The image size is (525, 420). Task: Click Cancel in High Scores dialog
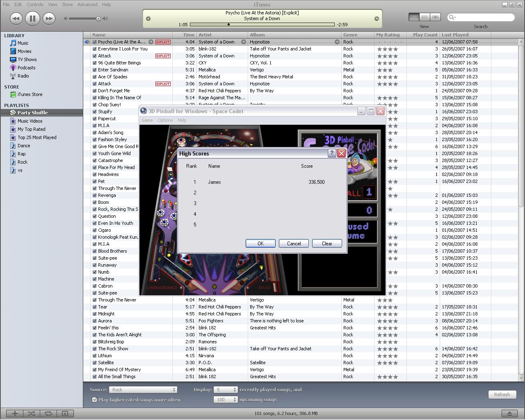point(294,244)
